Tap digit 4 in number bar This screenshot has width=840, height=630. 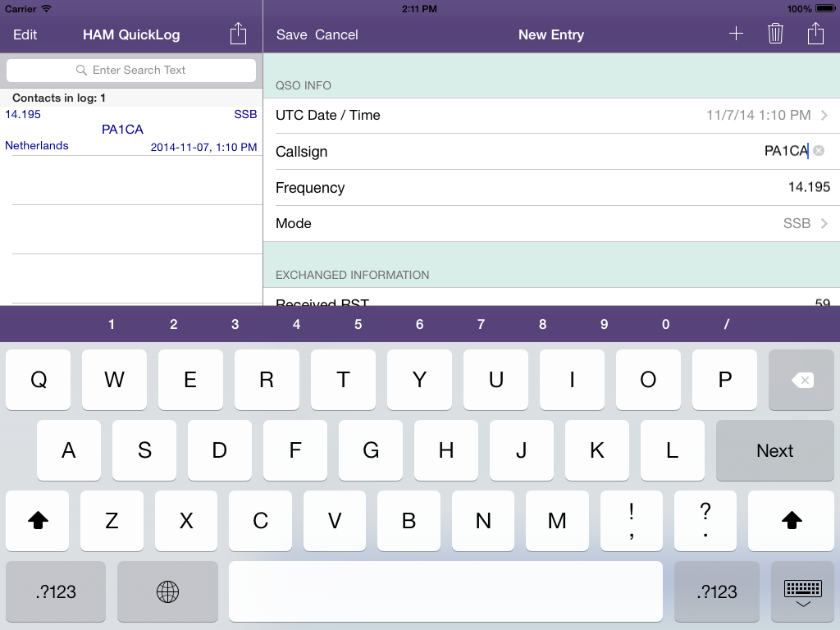(x=296, y=324)
